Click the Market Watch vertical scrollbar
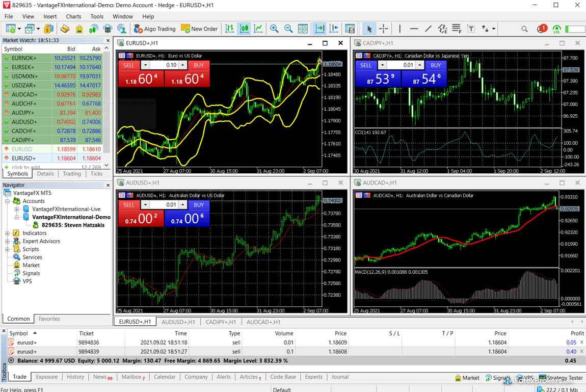 point(106,102)
